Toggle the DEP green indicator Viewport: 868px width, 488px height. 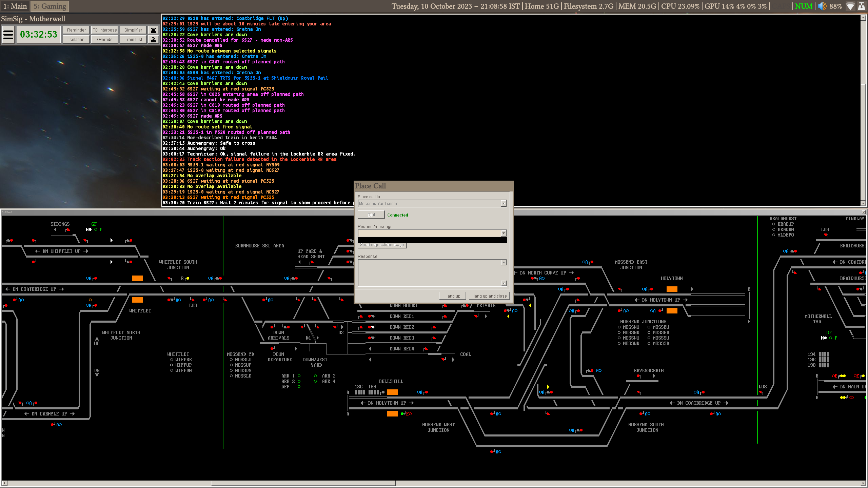pos(299,387)
